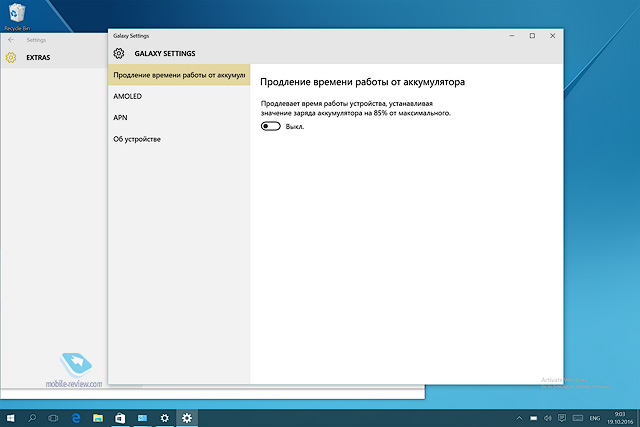Switch the ENG input language indicator
640x427 pixels.
pyautogui.click(x=595, y=418)
